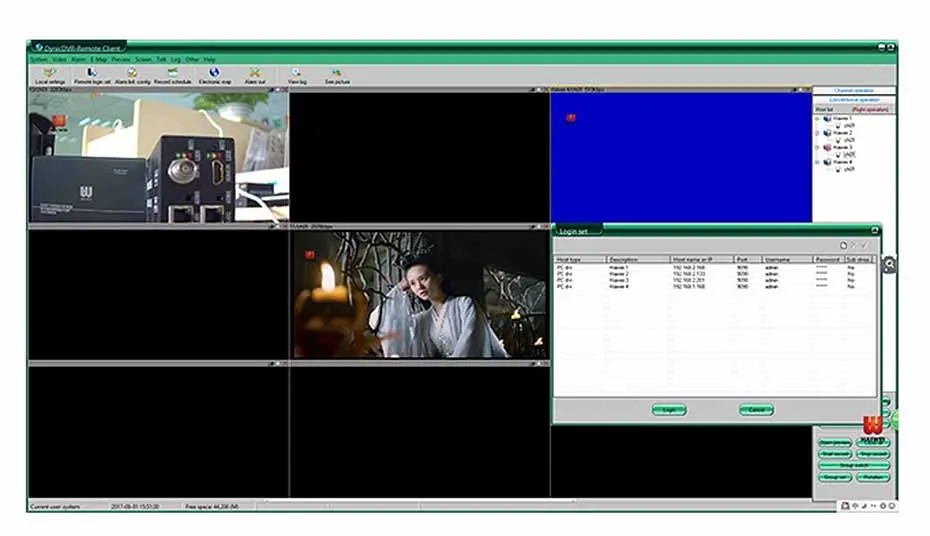
Task: Select Haiwei 4 row in Login set table
Action: point(715,286)
